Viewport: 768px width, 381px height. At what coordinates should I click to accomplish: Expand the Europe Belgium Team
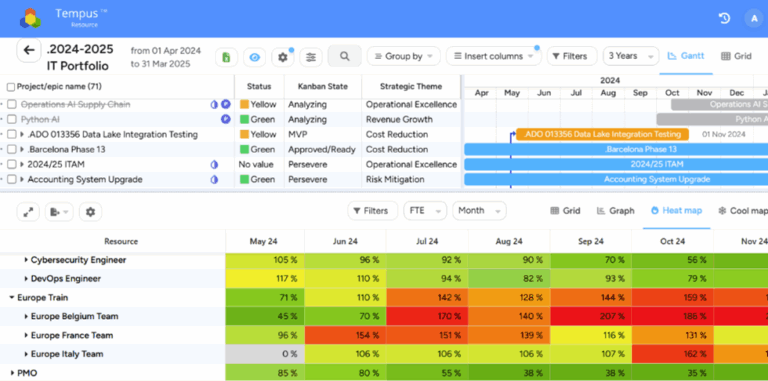[26, 316]
